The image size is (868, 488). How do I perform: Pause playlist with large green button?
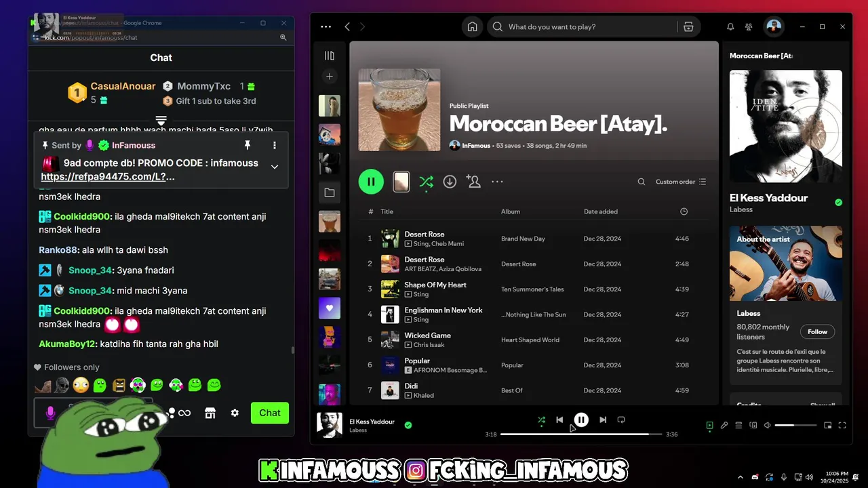click(371, 182)
